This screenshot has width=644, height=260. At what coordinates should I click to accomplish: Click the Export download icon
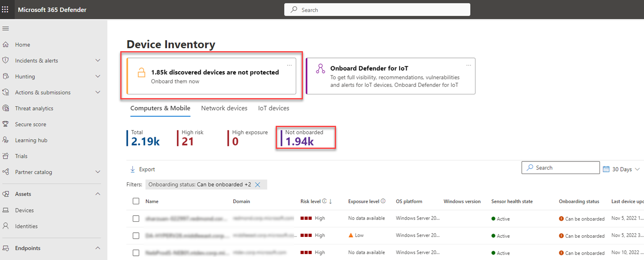coord(133,169)
